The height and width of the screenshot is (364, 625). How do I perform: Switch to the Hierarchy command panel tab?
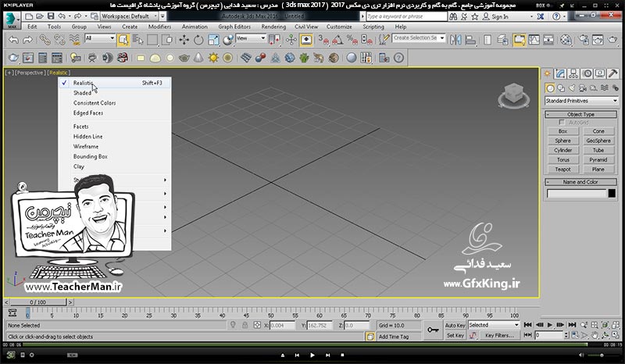coord(573,73)
